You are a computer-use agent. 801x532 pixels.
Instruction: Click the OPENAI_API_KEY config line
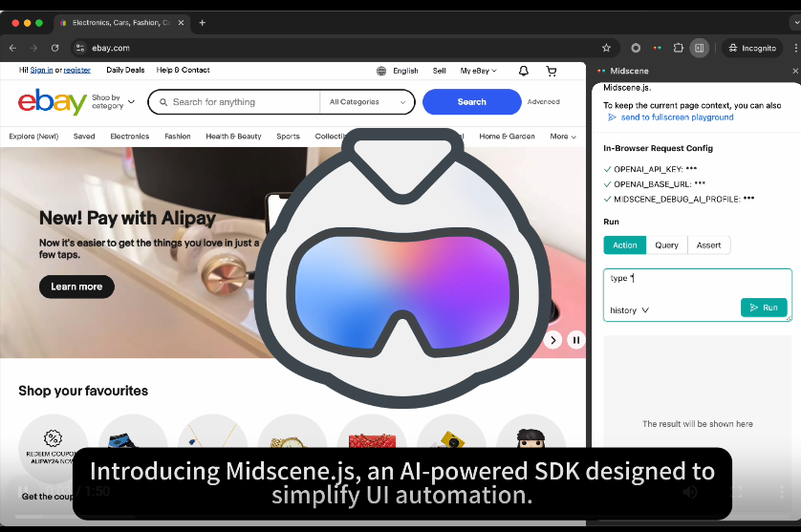coord(650,169)
